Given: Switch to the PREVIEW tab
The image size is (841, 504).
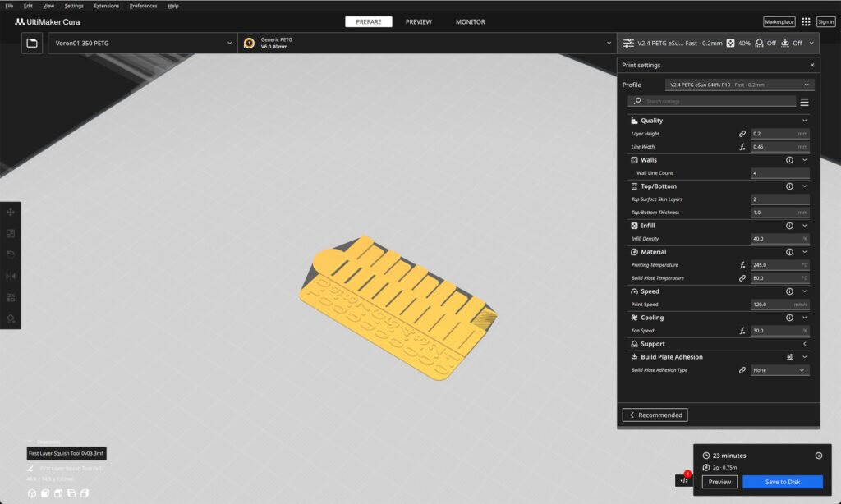Looking at the screenshot, I should click(419, 22).
